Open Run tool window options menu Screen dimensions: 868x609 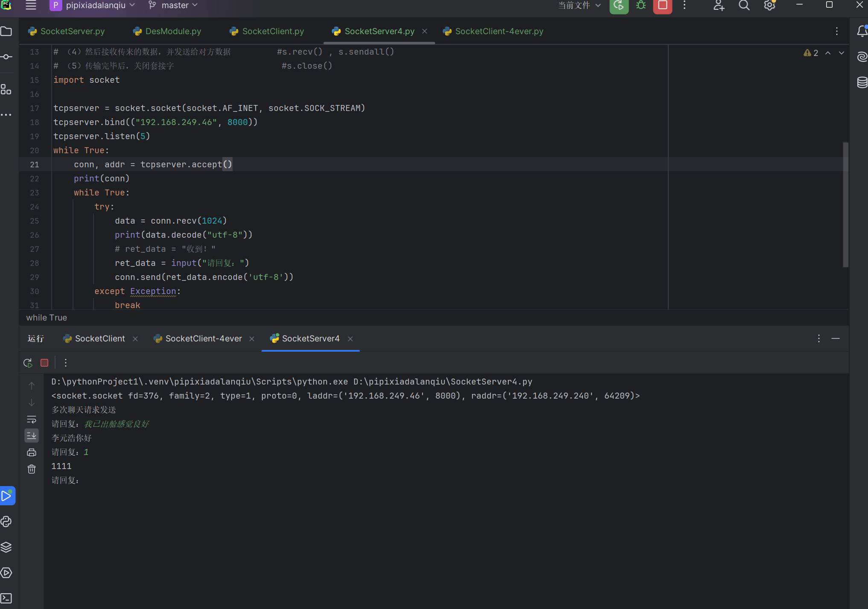[x=819, y=338]
